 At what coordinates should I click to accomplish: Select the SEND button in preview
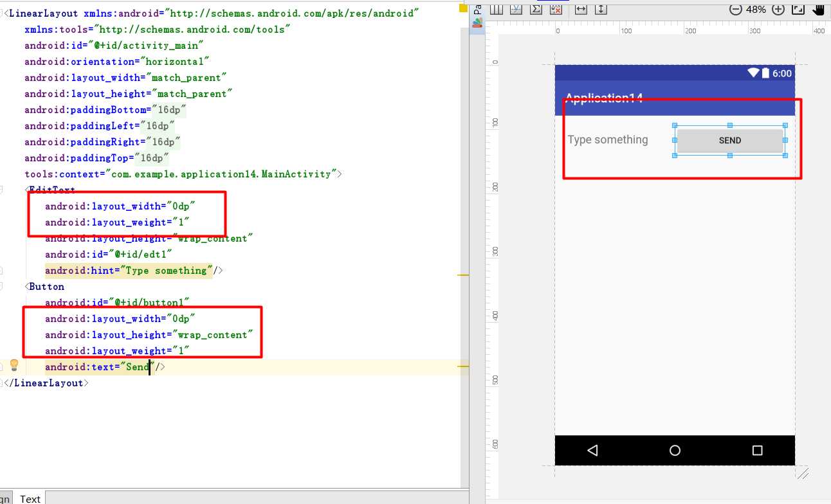pyautogui.click(x=730, y=141)
